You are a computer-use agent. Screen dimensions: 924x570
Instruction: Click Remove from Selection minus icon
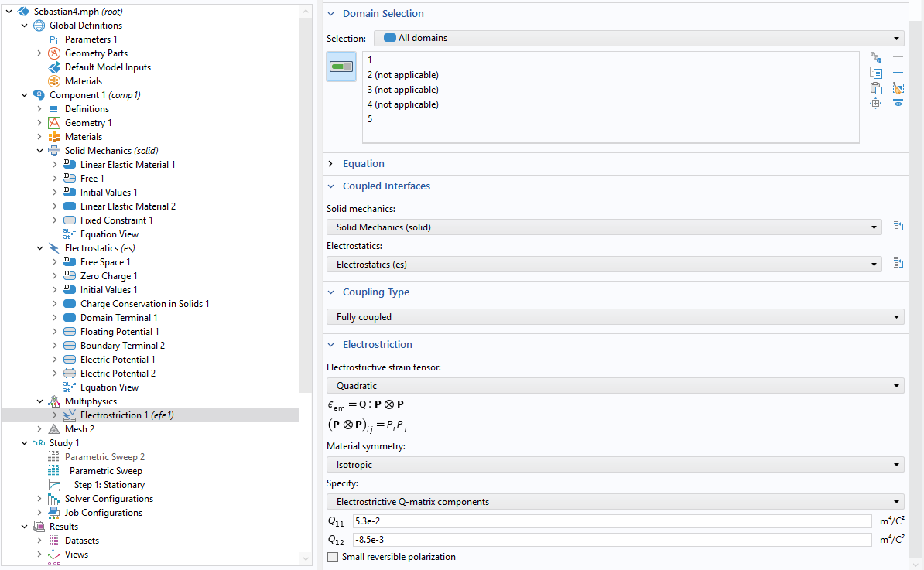898,73
